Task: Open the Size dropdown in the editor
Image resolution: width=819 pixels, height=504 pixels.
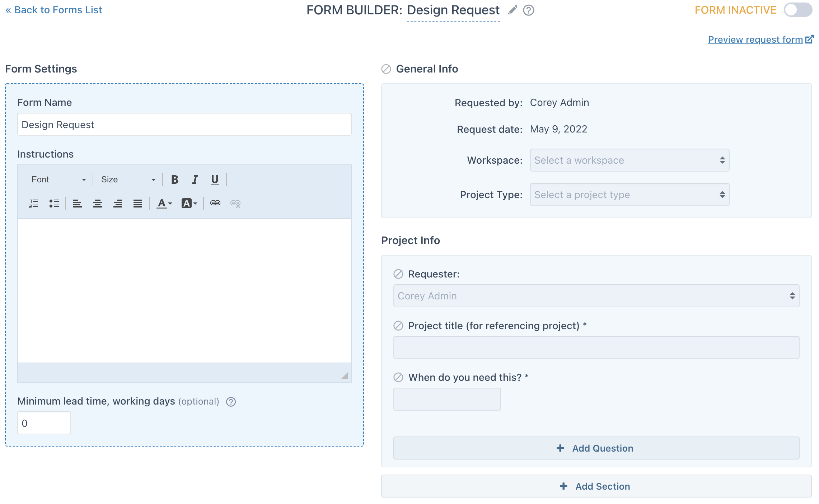Action: (127, 179)
